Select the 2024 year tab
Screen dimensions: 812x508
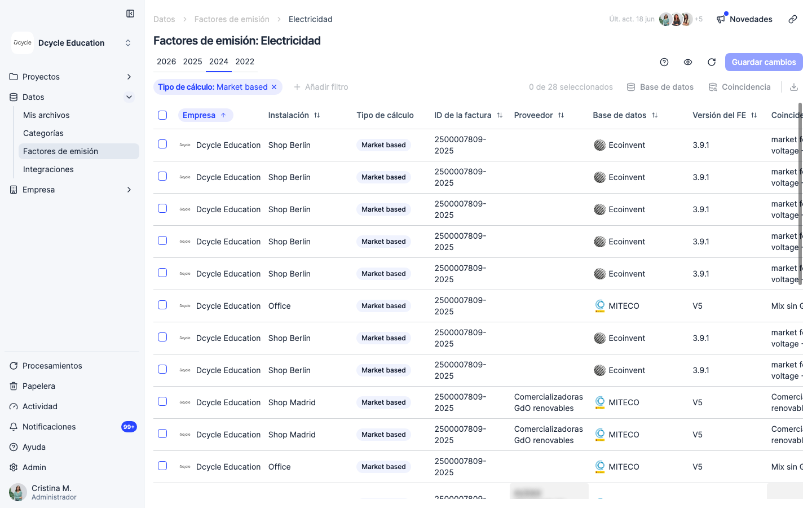coord(219,62)
